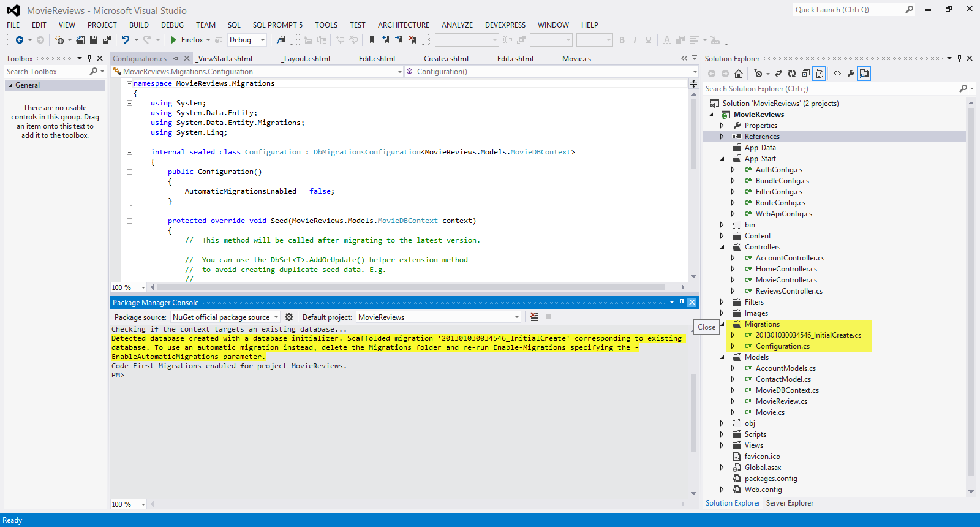Click the Pending Changes Filter clock icon
Image resolution: width=980 pixels, height=527 pixels.
coord(758,74)
